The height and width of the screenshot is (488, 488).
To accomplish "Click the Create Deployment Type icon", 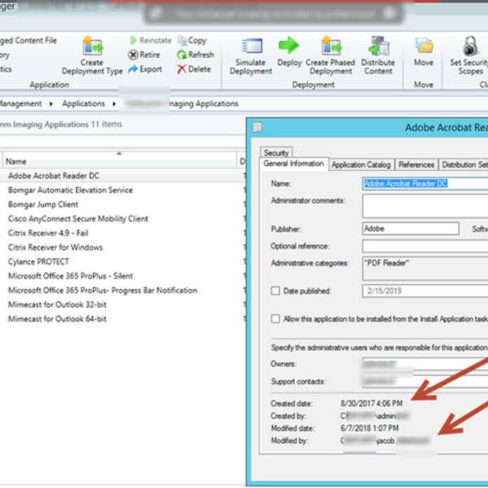I will coord(92,46).
